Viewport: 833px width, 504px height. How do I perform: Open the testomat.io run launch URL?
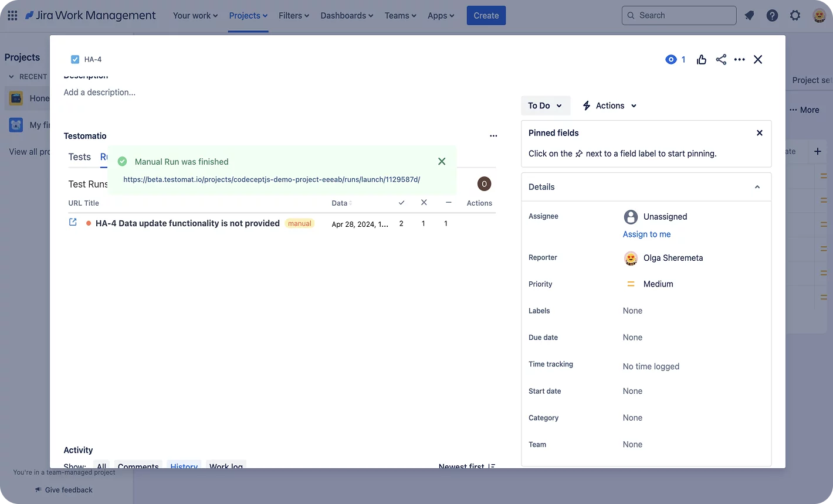click(x=272, y=179)
